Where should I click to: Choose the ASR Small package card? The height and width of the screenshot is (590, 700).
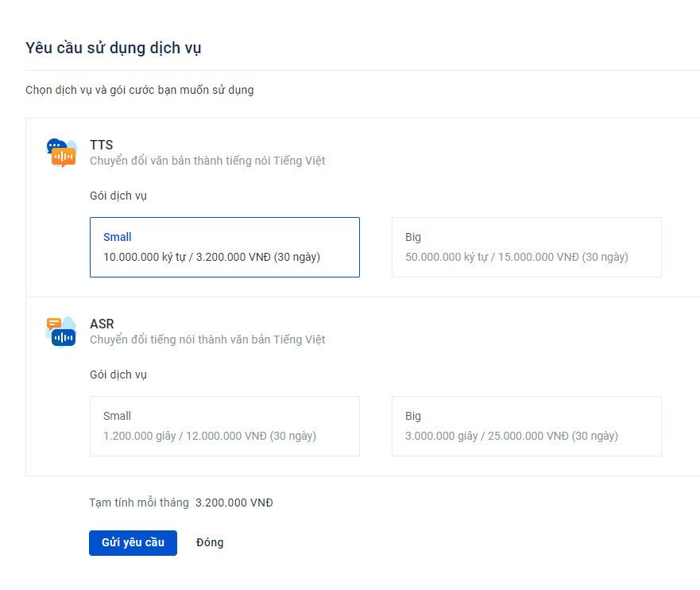(x=224, y=426)
